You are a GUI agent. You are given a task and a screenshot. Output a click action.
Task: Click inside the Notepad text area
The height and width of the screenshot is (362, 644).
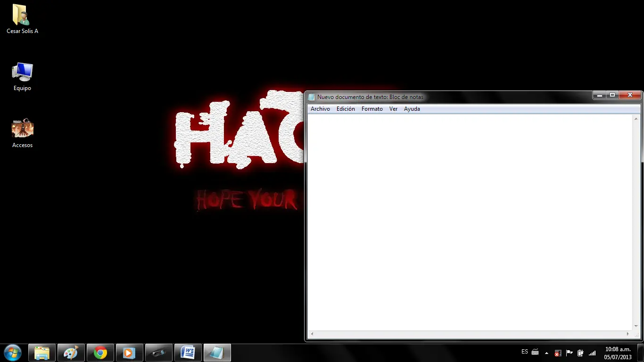coord(470,222)
